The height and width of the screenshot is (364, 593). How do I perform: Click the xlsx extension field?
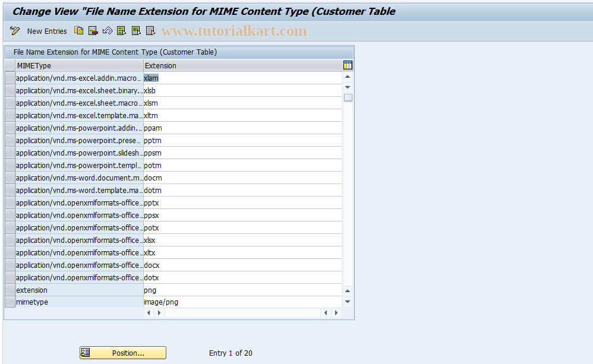point(242,240)
